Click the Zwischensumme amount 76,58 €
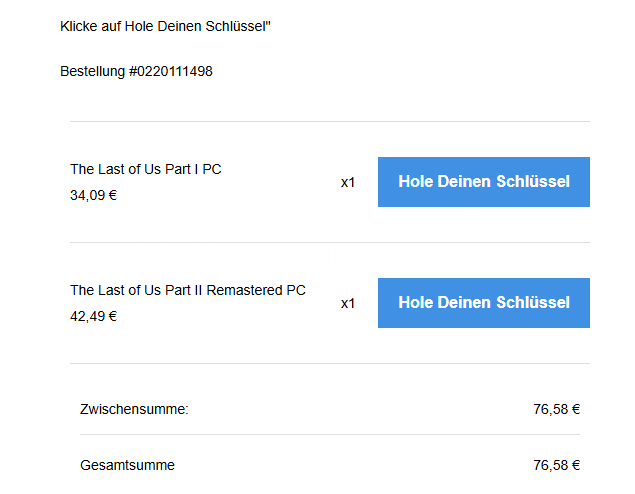 pos(557,408)
